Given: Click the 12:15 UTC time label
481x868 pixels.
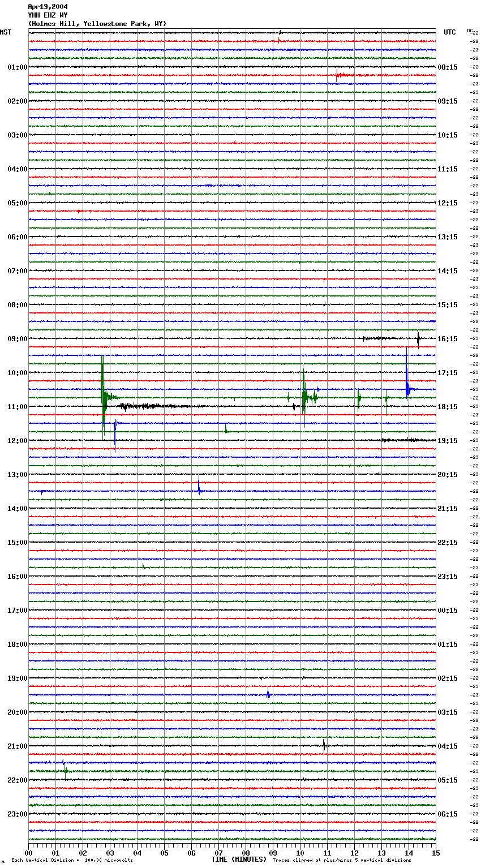Looking at the screenshot, I should pyautogui.click(x=448, y=203).
